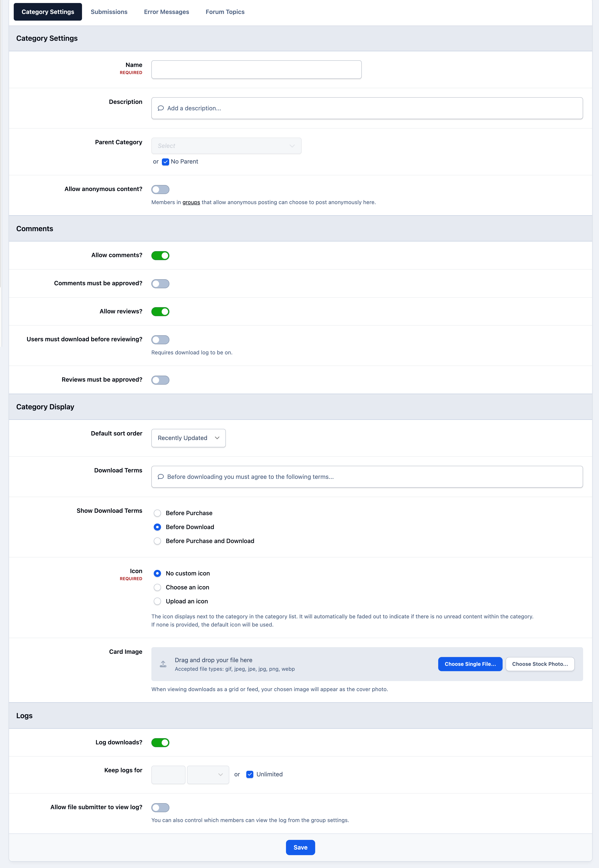Switch to the Submissions tab

pyautogui.click(x=109, y=12)
